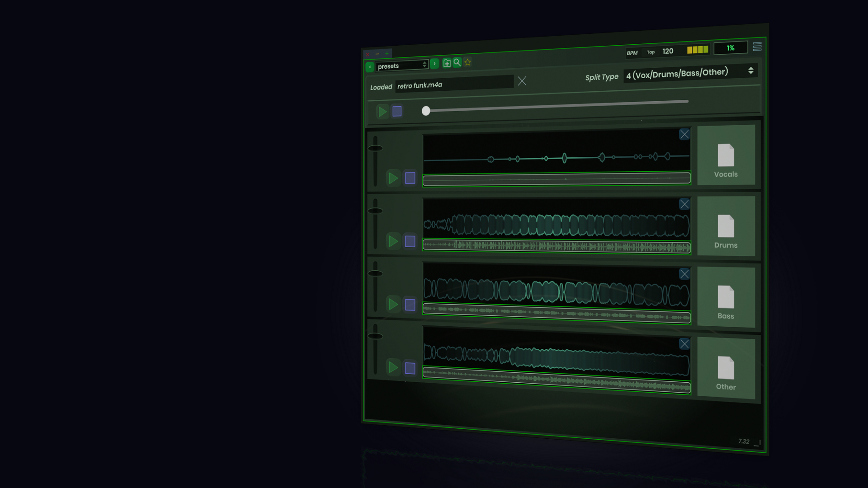Click the Tap tempo button
The width and height of the screenshot is (868, 488).
[651, 52]
